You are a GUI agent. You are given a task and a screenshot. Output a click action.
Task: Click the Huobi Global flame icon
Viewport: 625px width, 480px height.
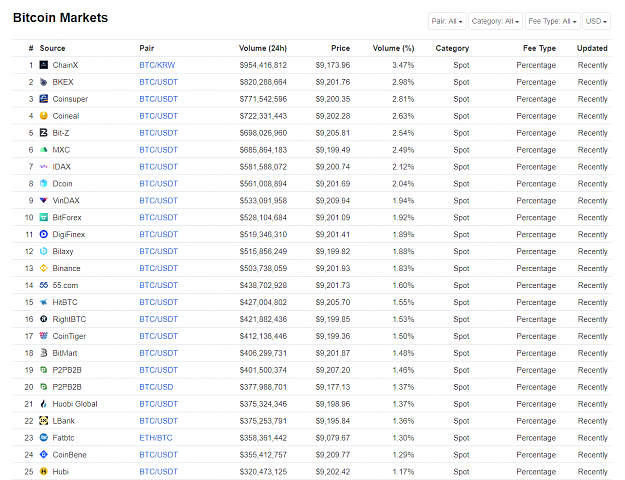[43, 404]
